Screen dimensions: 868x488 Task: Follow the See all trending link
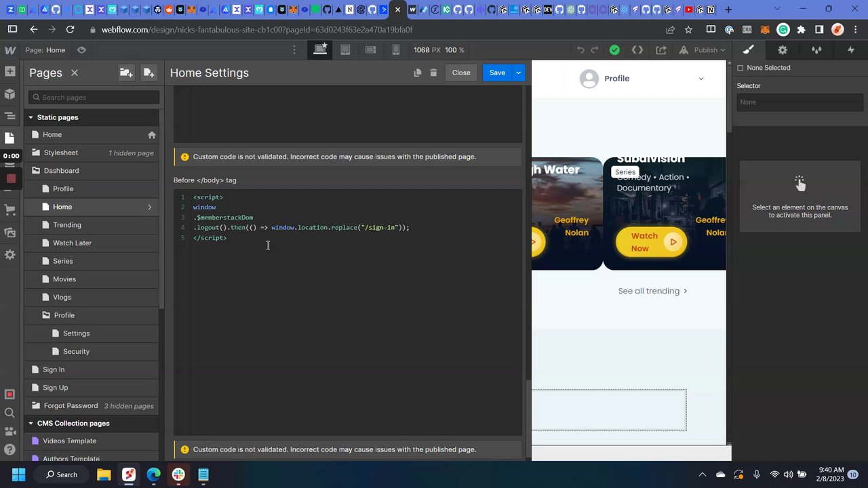(652, 291)
